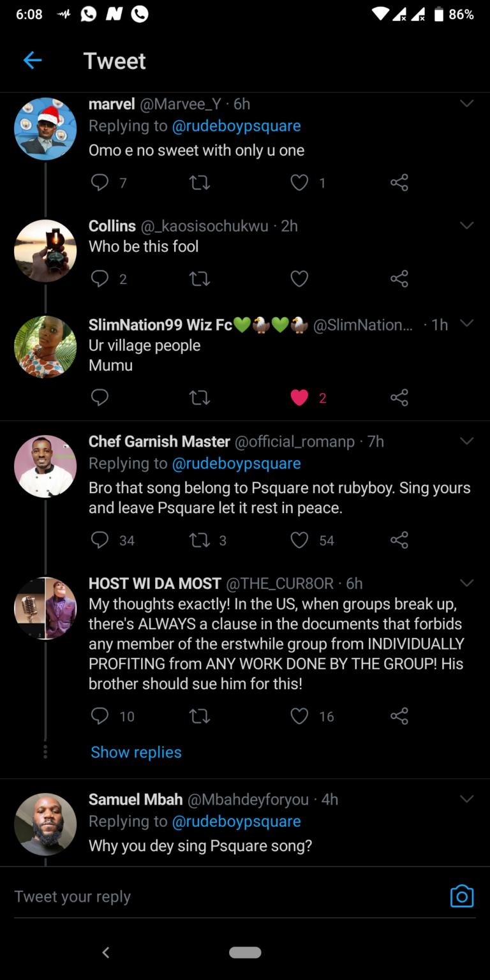Open Samuel Mbah's avatar

pos(45,824)
